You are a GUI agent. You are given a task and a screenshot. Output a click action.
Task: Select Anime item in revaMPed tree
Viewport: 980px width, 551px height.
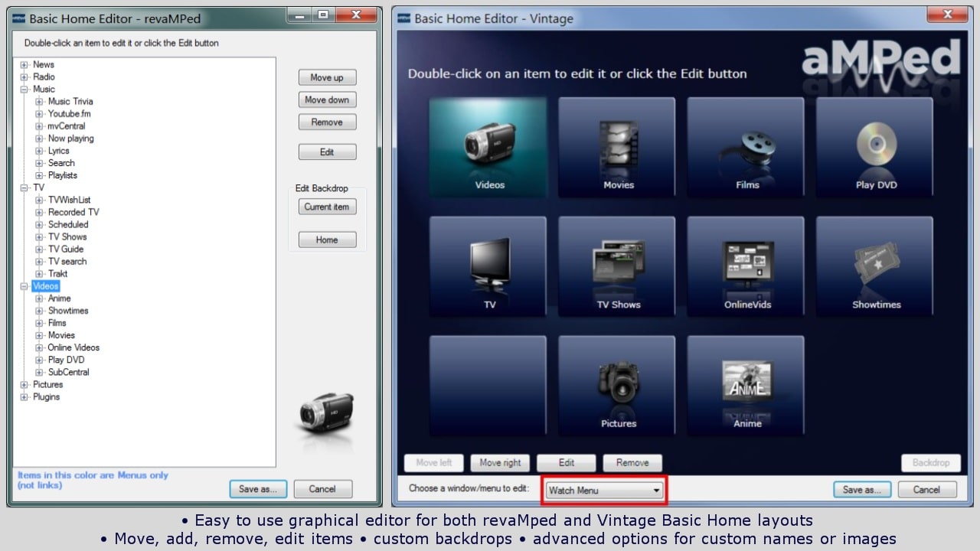[59, 298]
